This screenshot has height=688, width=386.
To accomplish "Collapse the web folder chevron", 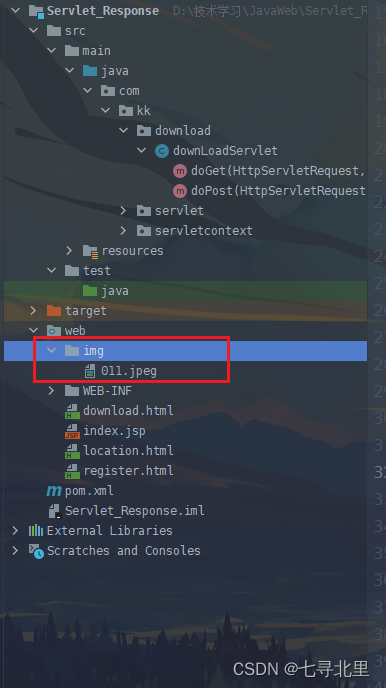I will 34,330.
